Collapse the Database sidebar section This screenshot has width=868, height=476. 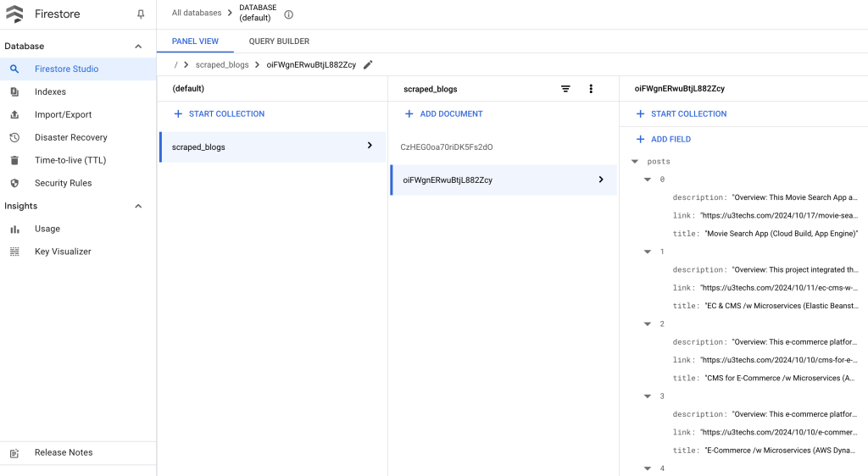(138, 47)
